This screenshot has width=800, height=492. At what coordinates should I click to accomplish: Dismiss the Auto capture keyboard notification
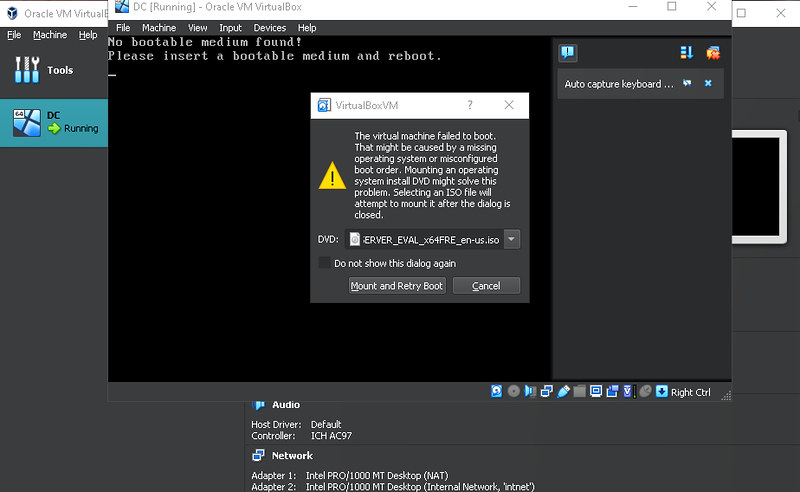pyautogui.click(x=708, y=83)
